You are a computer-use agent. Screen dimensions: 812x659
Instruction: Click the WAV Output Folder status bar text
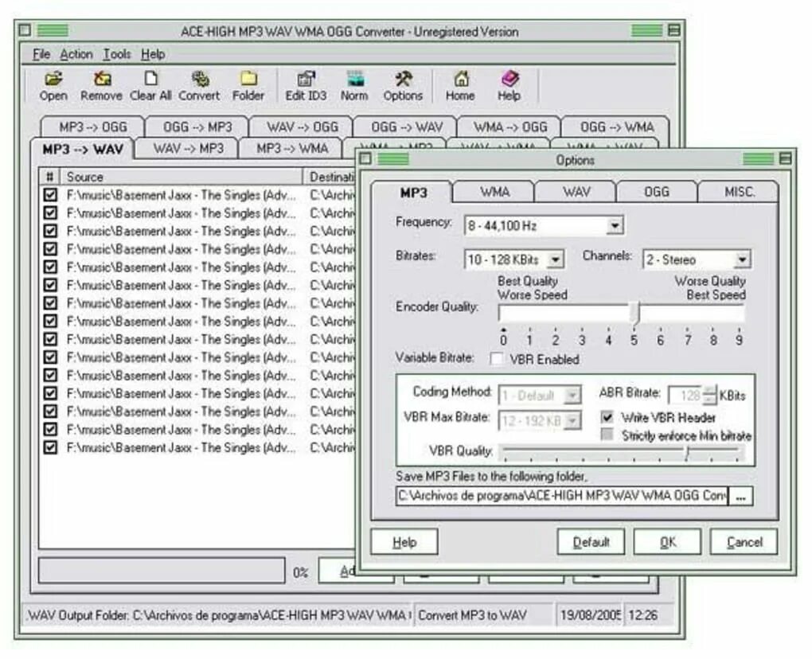tap(217, 615)
